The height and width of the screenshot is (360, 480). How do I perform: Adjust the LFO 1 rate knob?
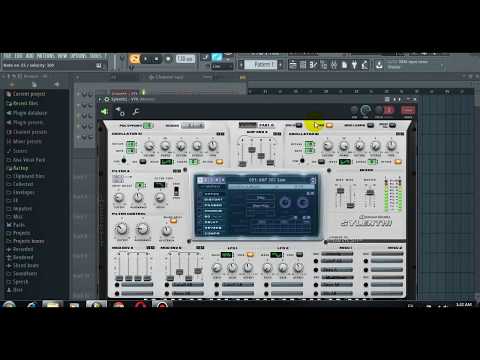(x=217, y=267)
